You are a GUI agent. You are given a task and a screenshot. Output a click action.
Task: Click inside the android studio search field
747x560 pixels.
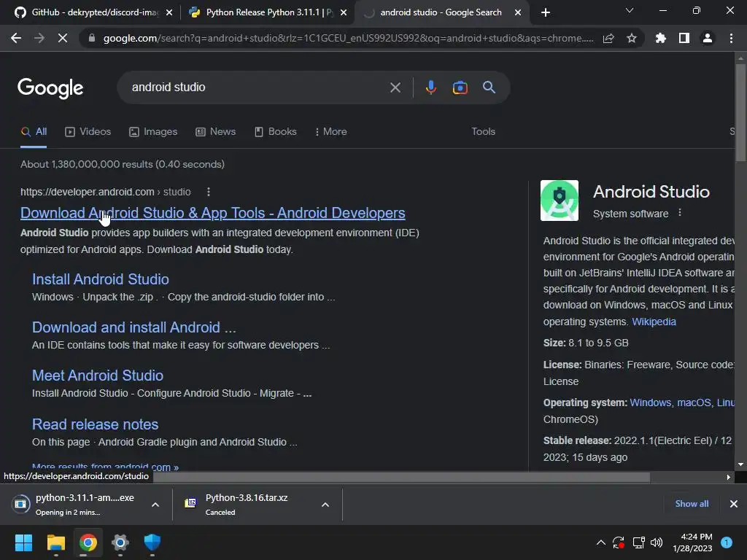click(258, 87)
